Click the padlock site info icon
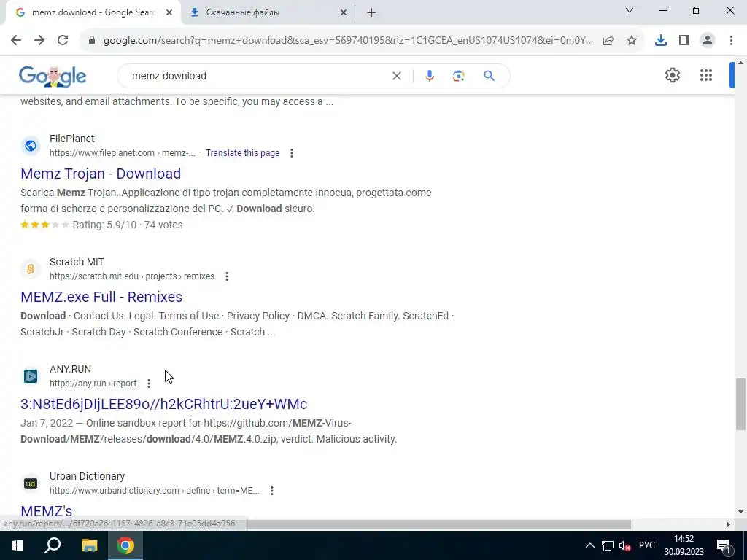Screen dimensions: 747x560 pyautogui.click(x=92, y=41)
